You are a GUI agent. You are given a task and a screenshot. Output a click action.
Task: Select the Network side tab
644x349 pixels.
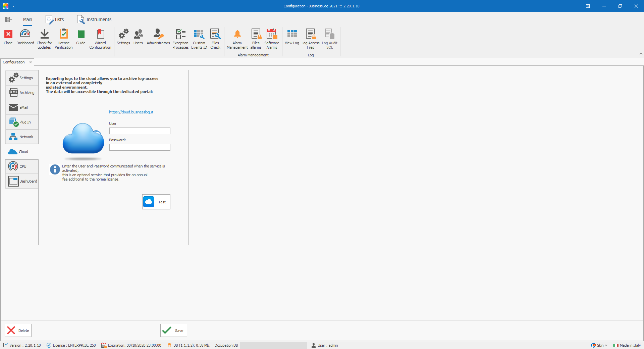click(22, 137)
